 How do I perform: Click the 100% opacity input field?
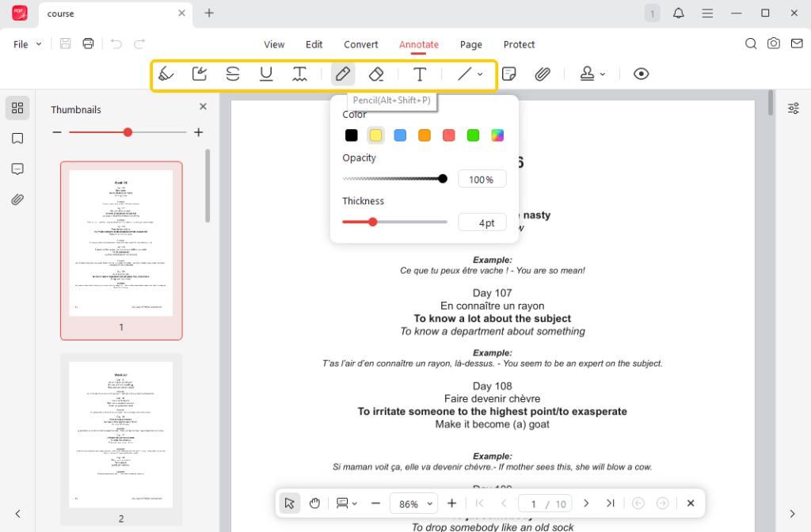pos(482,180)
